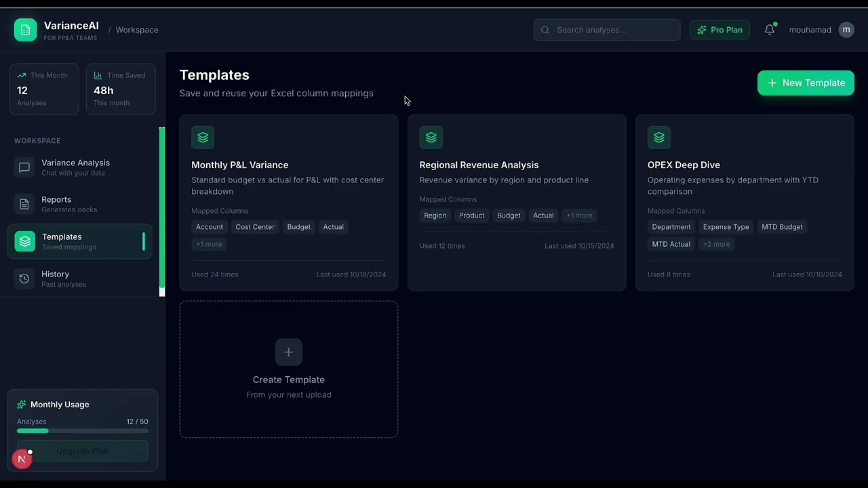Click the Monthly Usage sparkle icon
The width and height of the screenshot is (868, 488).
[22, 405]
